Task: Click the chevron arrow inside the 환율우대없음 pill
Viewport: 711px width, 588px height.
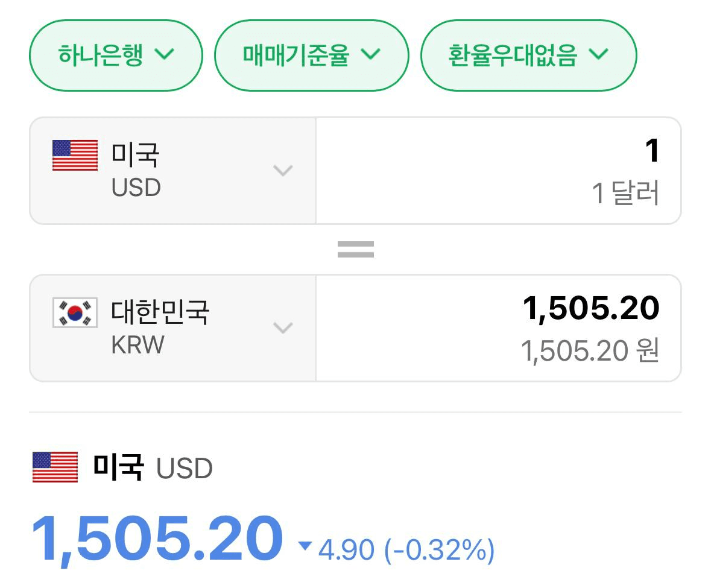Action: [598, 54]
